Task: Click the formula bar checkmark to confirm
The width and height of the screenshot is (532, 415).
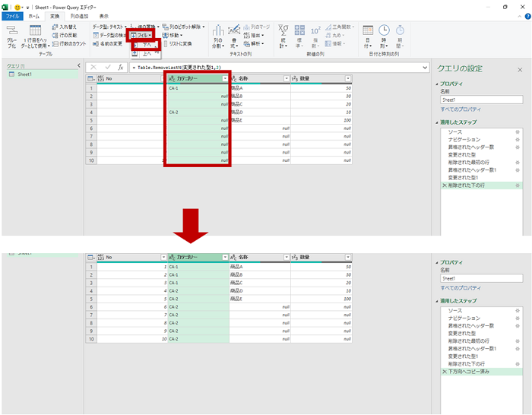Action: [106, 67]
